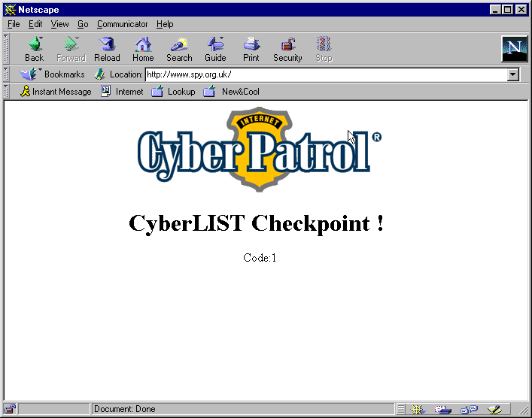532x418 pixels.
Task: Open the Edit menu
Action: pyautogui.click(x=35, y=24)
